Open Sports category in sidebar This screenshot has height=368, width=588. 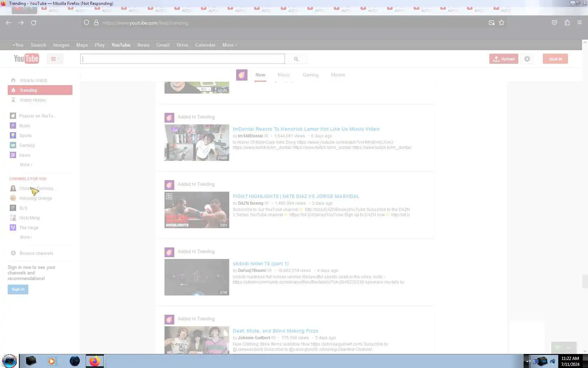25,136
